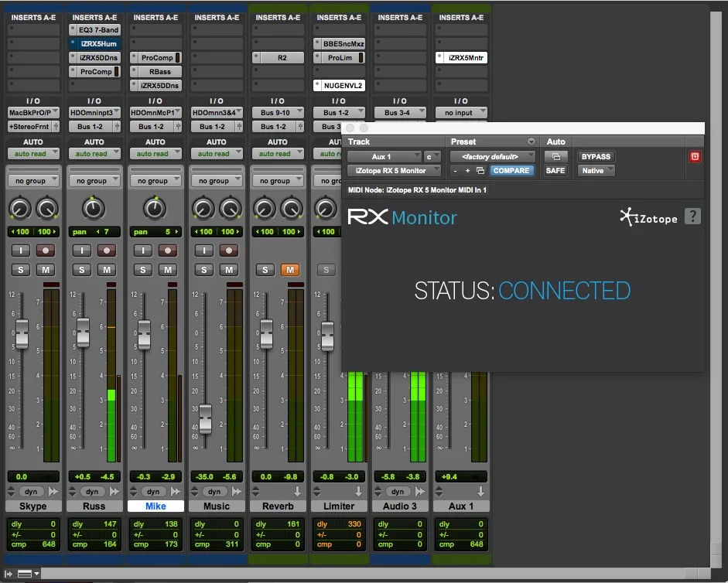Select the Mike track name
The width and height of the screenshot is (728, 583).
point(156,506)
